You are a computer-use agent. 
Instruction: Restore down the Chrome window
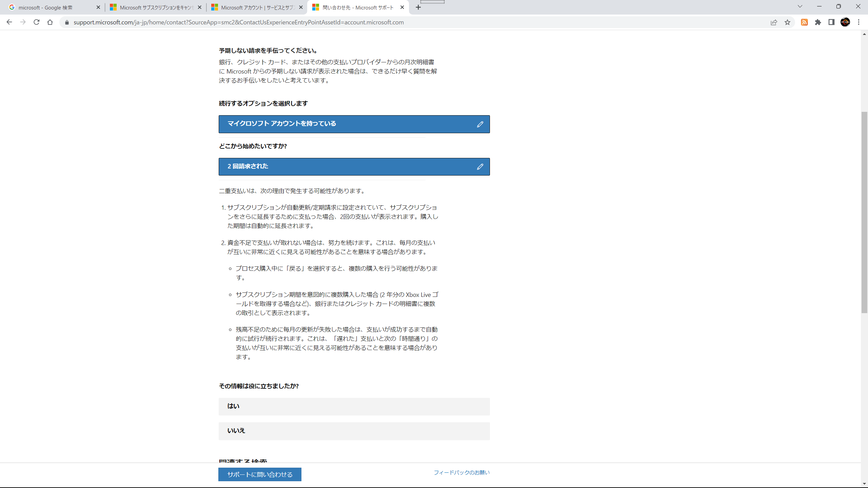[x=839, y=6]
